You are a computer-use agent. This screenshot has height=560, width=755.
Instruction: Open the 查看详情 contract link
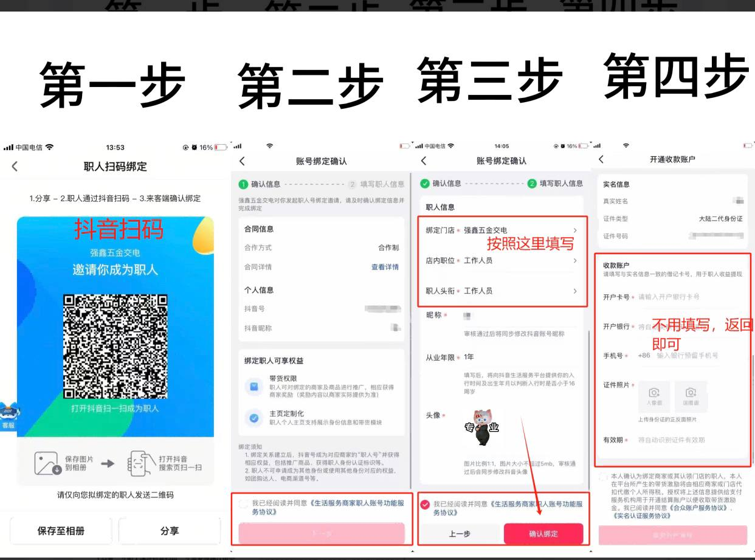pyautogui.click(x=385, y=267)
